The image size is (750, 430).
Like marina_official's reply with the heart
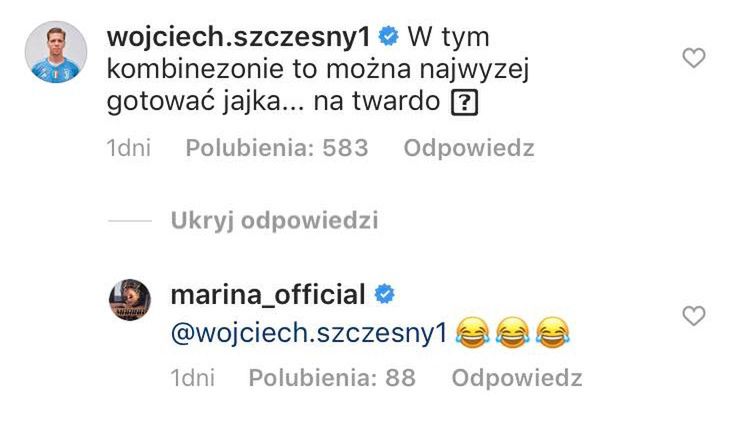pos(693,317)
